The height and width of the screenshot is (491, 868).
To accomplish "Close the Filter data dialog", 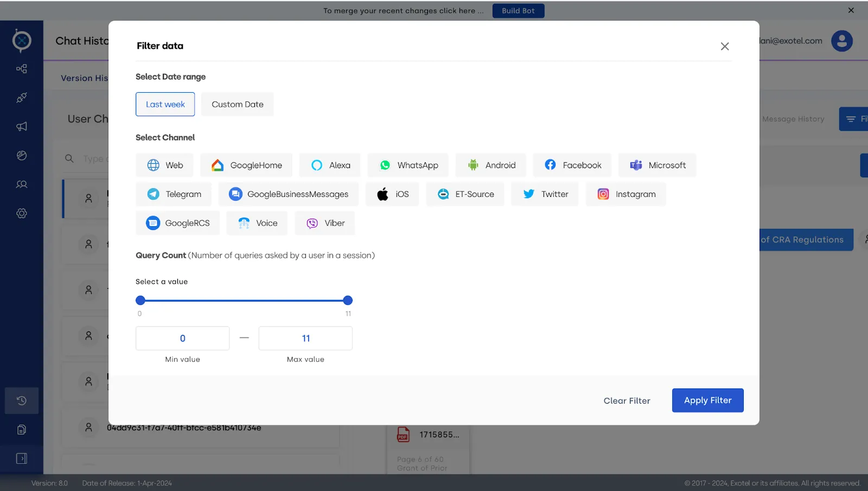I will [x=725, y=46].
